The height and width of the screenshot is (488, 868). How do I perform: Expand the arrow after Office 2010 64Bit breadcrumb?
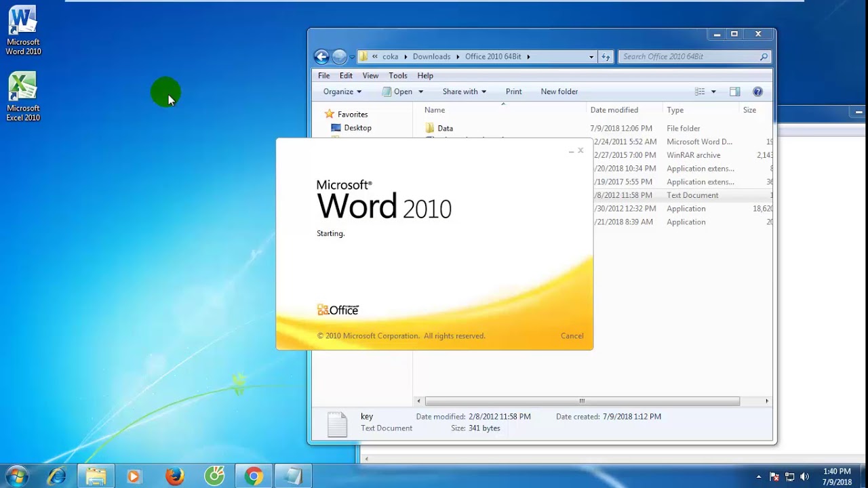tap(528, 57)
